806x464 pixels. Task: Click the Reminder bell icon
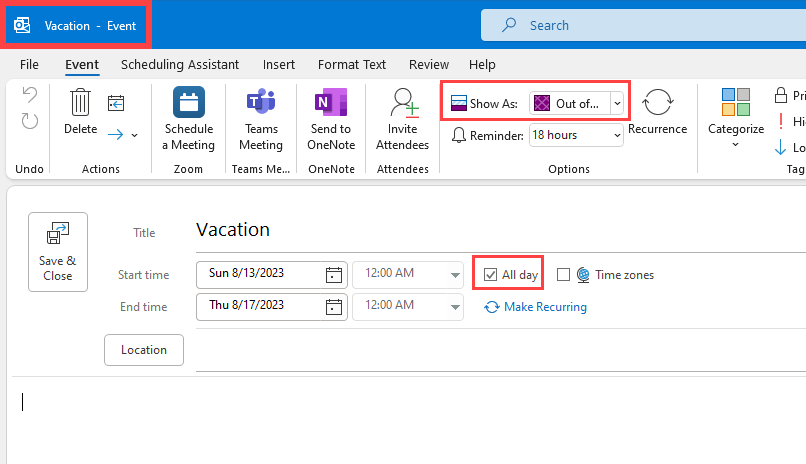459,135
